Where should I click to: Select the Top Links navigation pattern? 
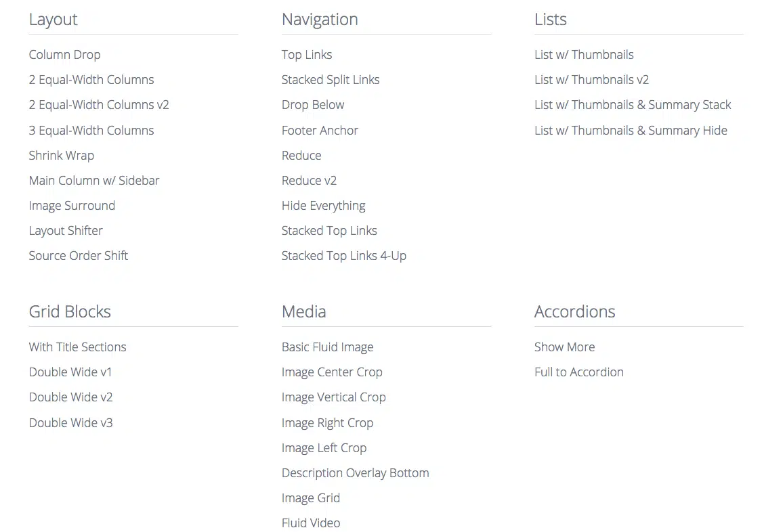click(307, 55)
